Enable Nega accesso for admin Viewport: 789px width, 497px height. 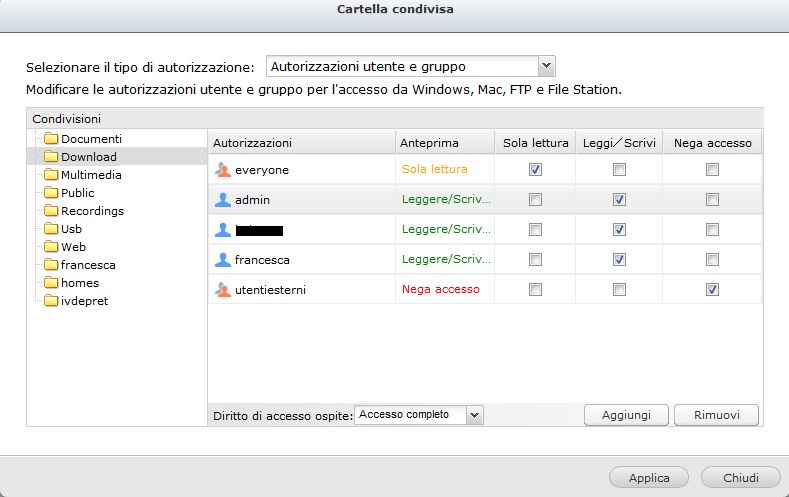(x=712, y=200)
